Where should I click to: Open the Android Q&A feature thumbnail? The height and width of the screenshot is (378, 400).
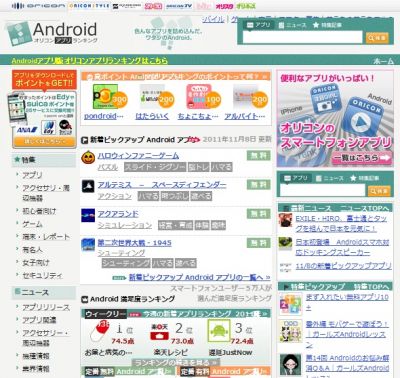pyautogui.click(x=291, y=365)
